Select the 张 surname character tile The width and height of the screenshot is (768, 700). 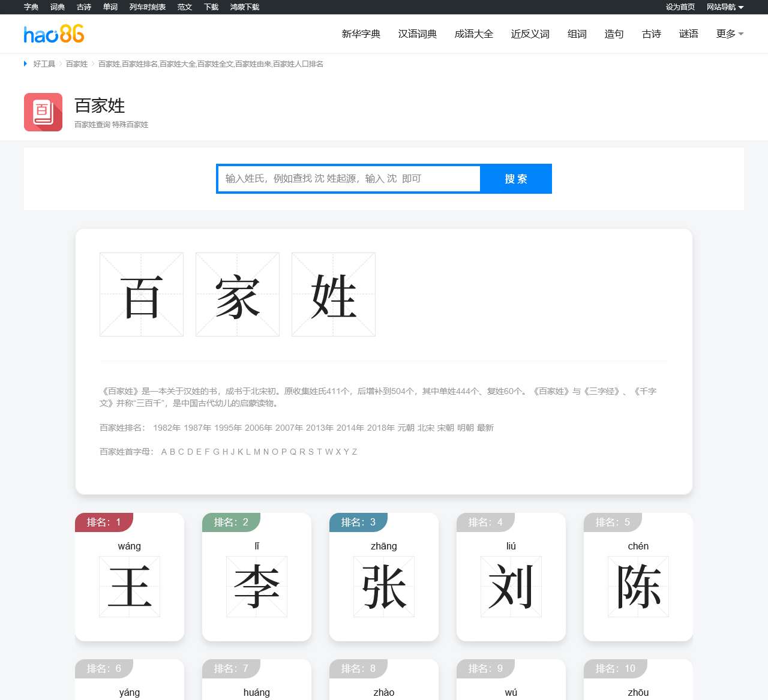pos(384,586)
